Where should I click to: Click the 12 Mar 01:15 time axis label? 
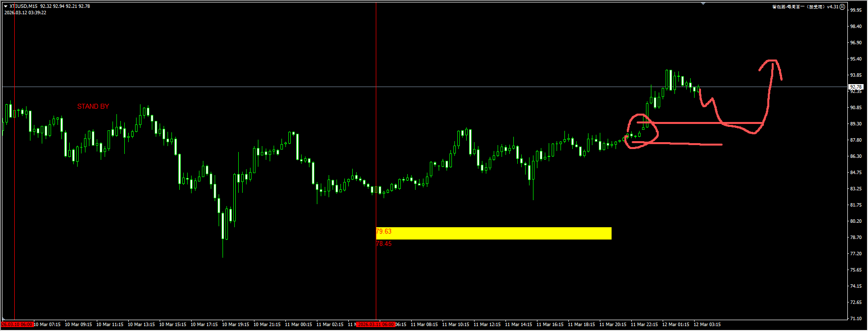click(675, 325)
